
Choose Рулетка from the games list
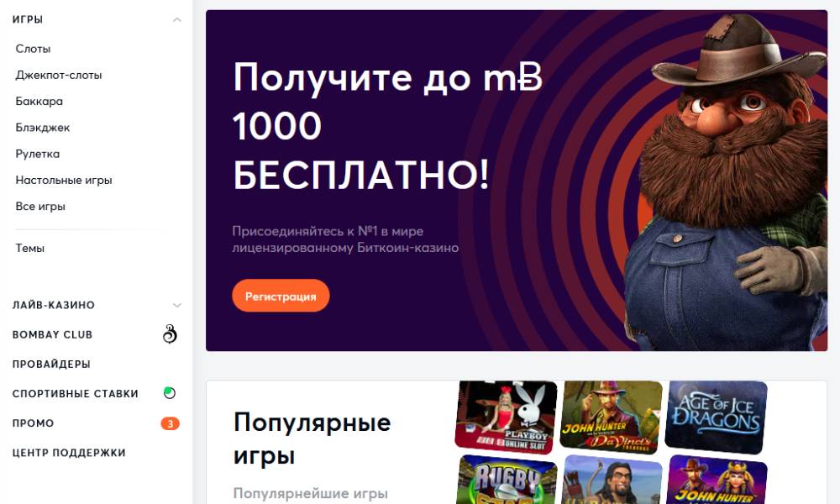click(x=38, y=154)
